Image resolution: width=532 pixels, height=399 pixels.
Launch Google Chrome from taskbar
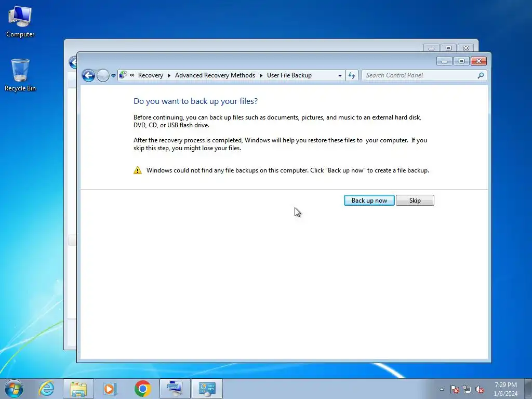pyautogui.click(x=142, y=389)
